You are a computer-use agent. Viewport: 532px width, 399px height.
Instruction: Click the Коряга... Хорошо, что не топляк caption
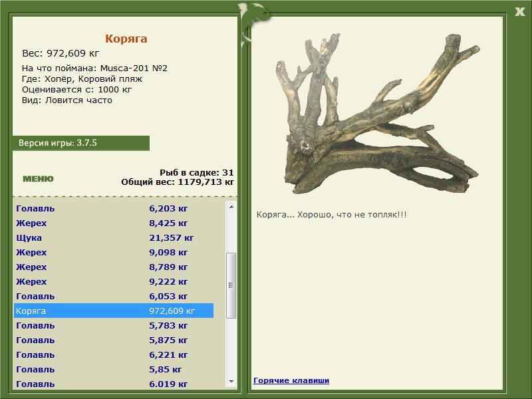coord(331,214)
